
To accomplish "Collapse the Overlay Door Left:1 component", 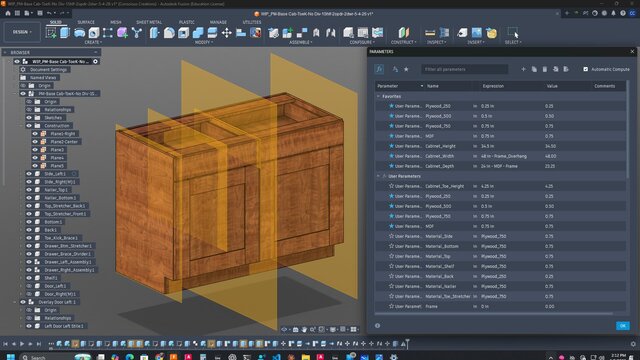I will click(15, 302).
